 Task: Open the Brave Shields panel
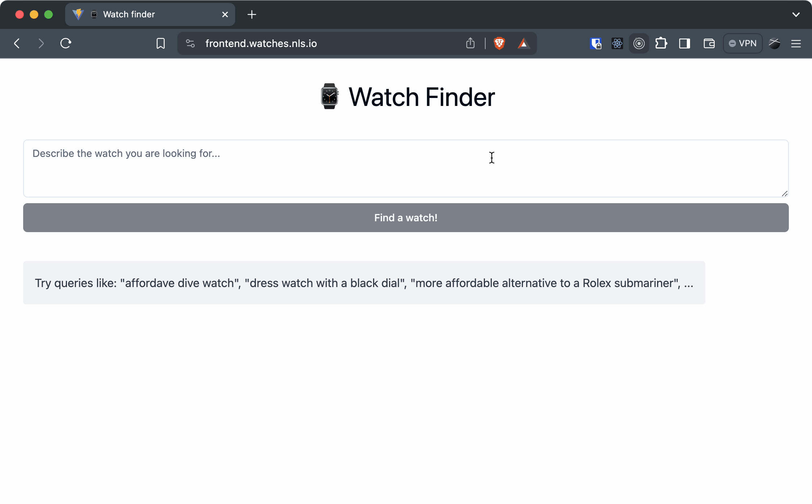pyautogui.click(x=499, y=43)
